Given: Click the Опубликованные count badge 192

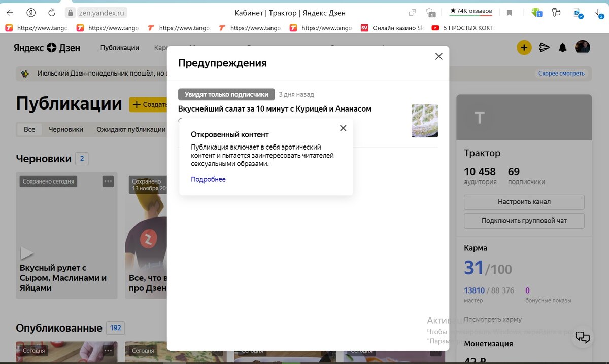Looking at the screenshot, I should point(116,328).
